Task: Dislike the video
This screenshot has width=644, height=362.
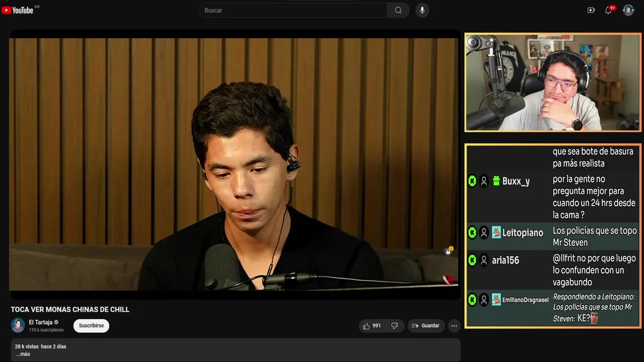Action: [x=394, y=326]
